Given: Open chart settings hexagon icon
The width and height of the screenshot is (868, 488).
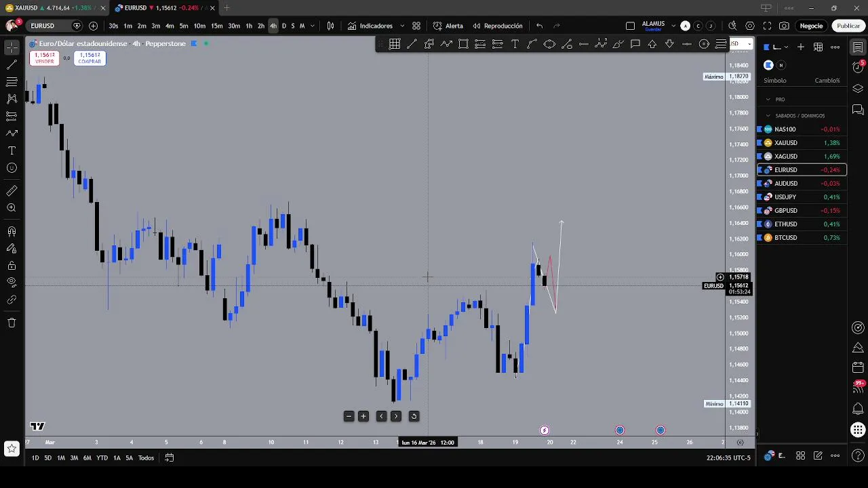Looking at the screenshot, I should click(750, 26).
